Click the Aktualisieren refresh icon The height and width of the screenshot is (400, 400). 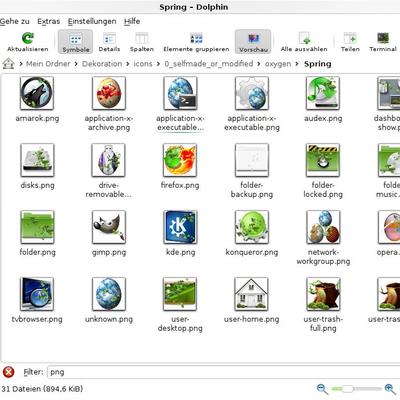[x=28, y=38]
